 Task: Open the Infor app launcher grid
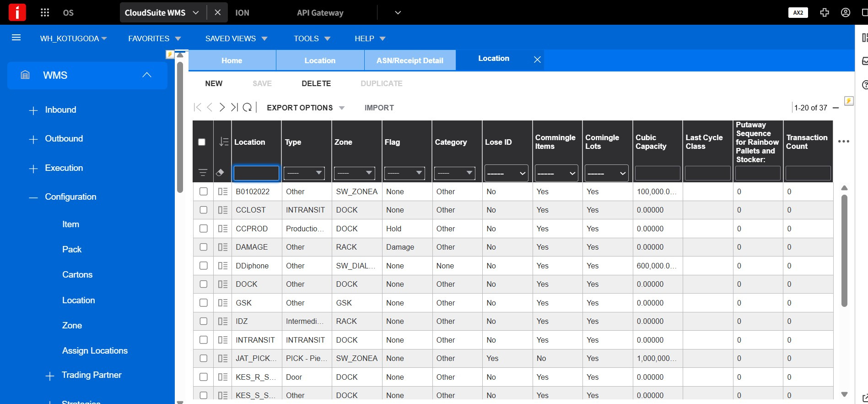(x=45, y=12)
